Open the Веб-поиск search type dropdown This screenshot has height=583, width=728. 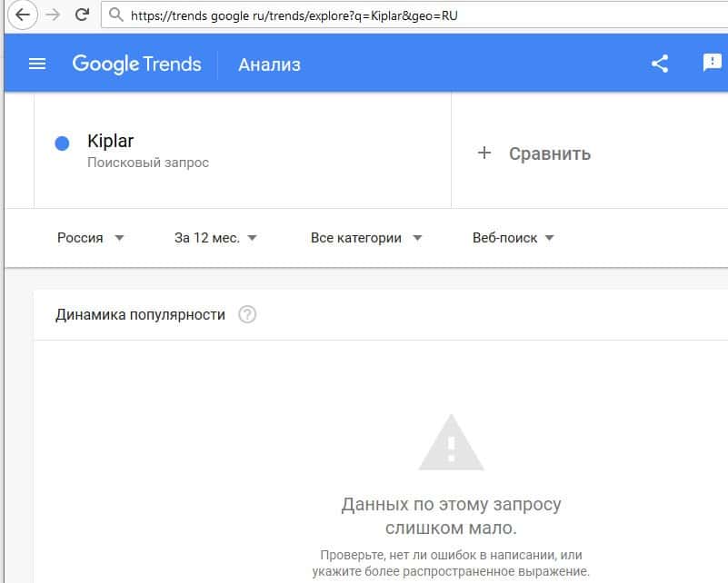[514, 238]
